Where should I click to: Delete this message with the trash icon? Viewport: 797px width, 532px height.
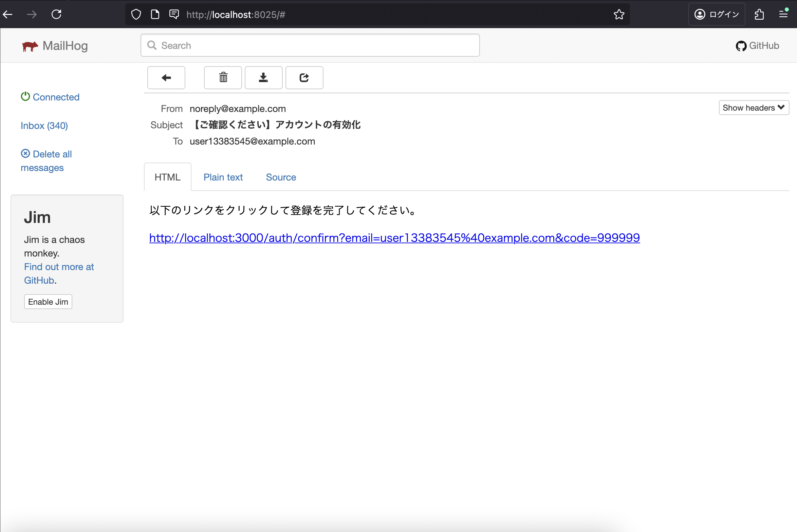pyautogui.click(x=223, y=78)
